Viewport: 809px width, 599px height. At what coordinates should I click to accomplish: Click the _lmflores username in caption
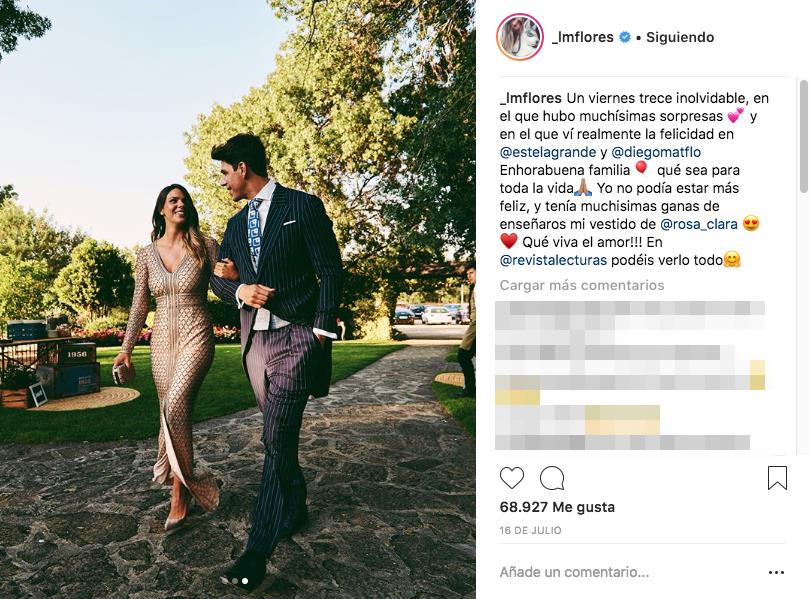tap(530, 98)
